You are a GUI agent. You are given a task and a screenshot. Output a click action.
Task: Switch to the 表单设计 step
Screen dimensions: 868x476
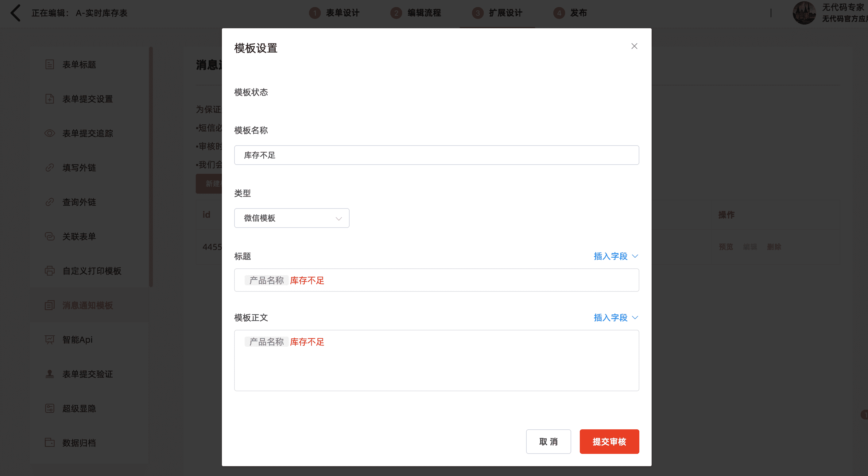coord(342,13)
